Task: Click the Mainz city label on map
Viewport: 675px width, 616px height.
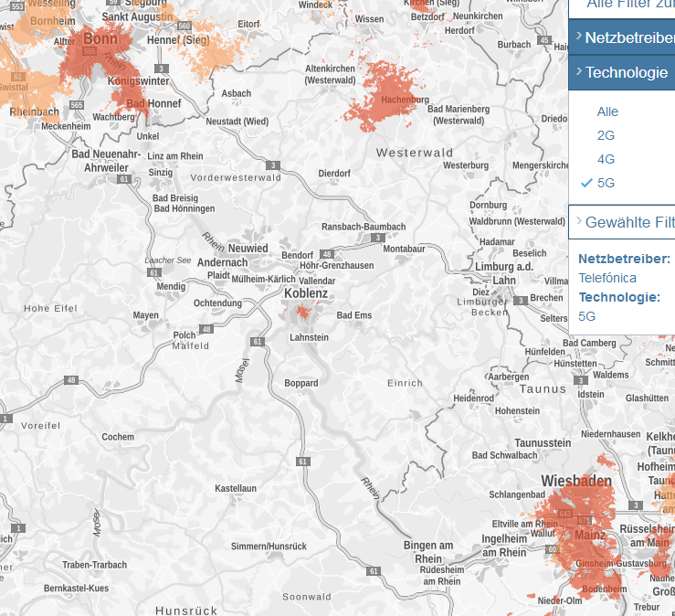Action: (x=590, y=535)
